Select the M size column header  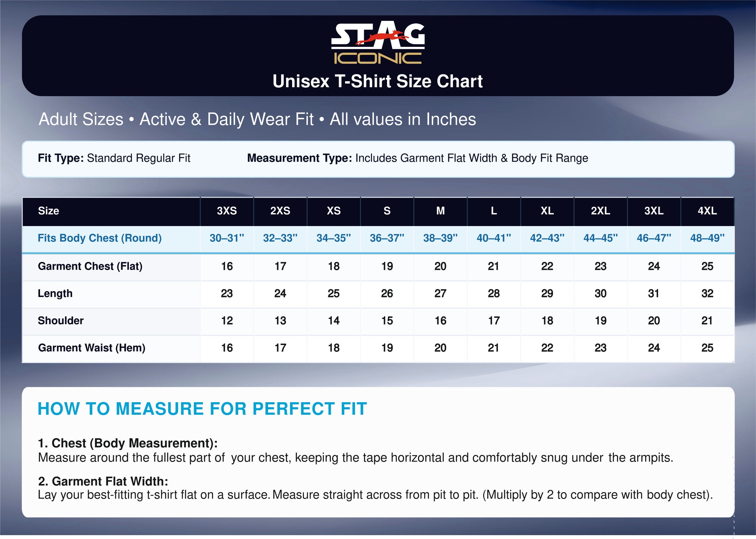point(440,211)
